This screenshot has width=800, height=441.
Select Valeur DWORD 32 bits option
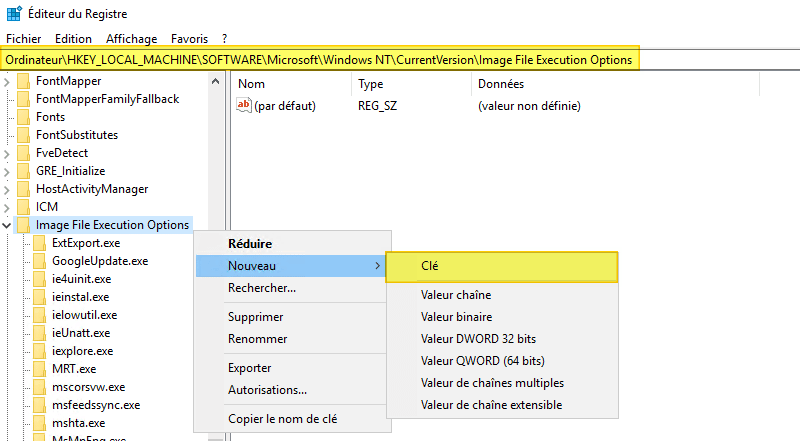(x=478, y=339)
